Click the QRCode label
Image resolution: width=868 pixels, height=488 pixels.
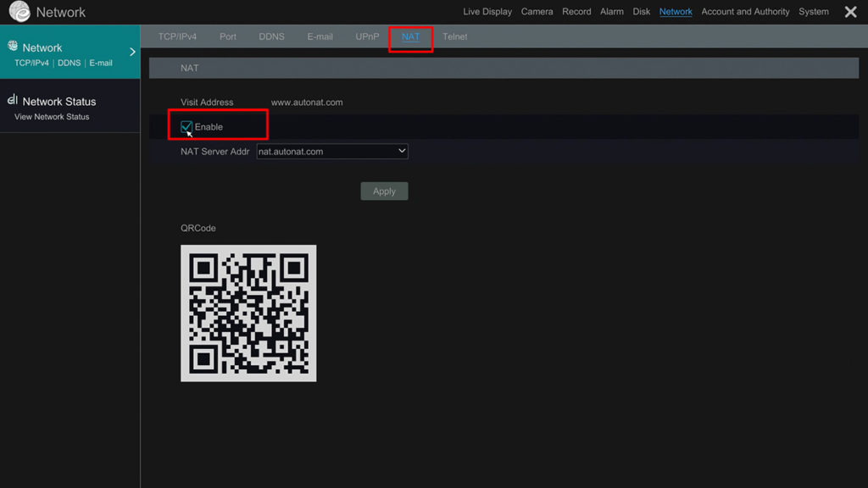198,228
